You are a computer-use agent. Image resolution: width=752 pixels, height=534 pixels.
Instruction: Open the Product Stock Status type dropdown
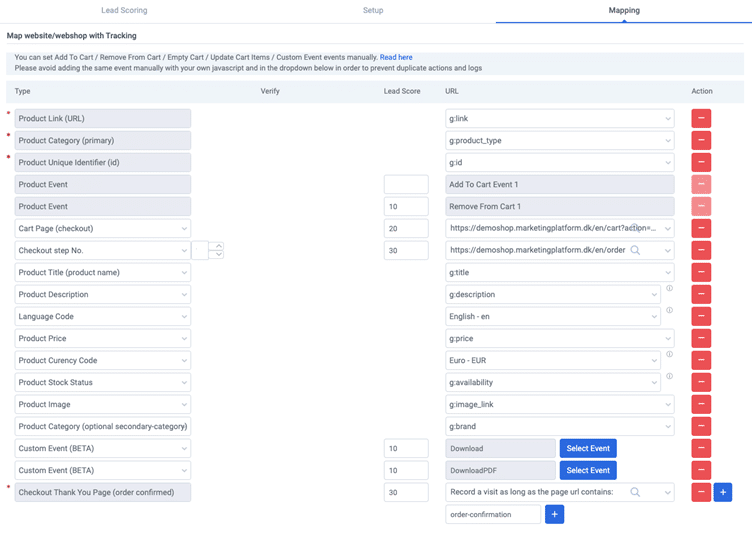click(x=103, y=382)
